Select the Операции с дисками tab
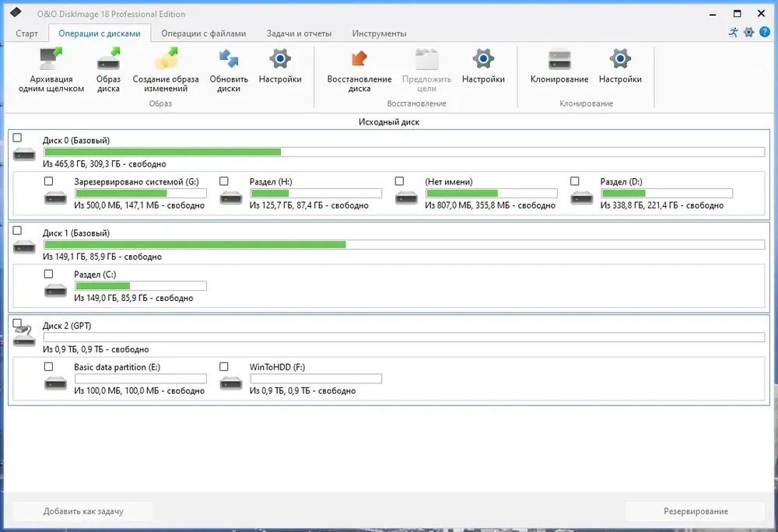The image size is (778, 532). [100, 33]
